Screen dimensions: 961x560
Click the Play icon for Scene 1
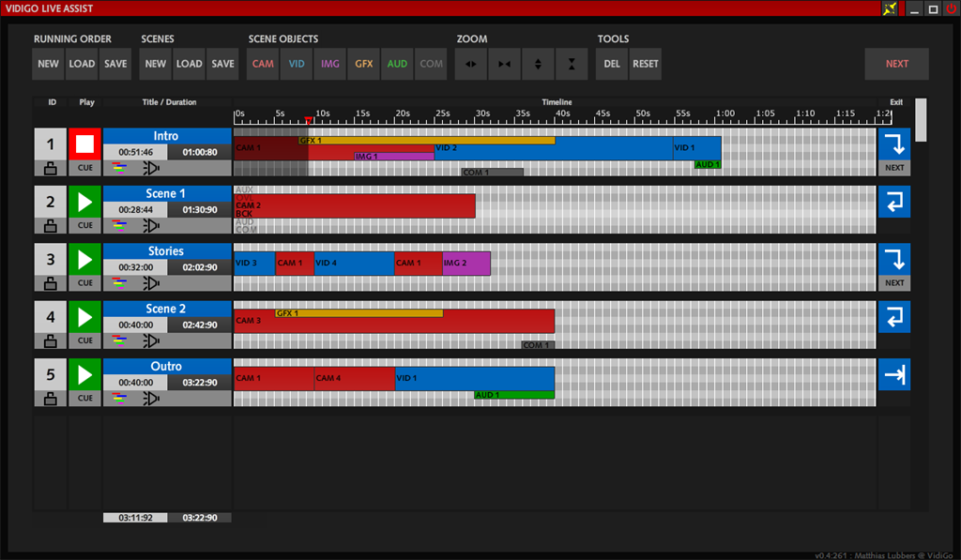(x=84, y=202)
